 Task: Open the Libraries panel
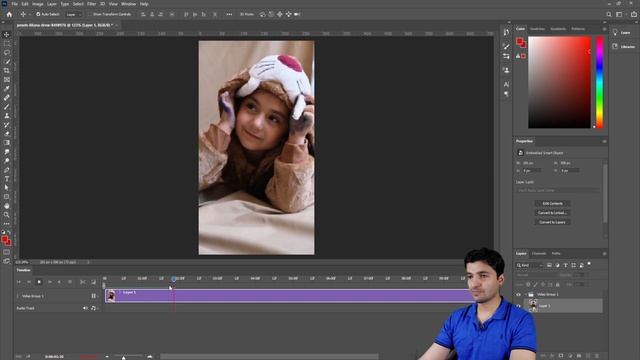(623, 47)
